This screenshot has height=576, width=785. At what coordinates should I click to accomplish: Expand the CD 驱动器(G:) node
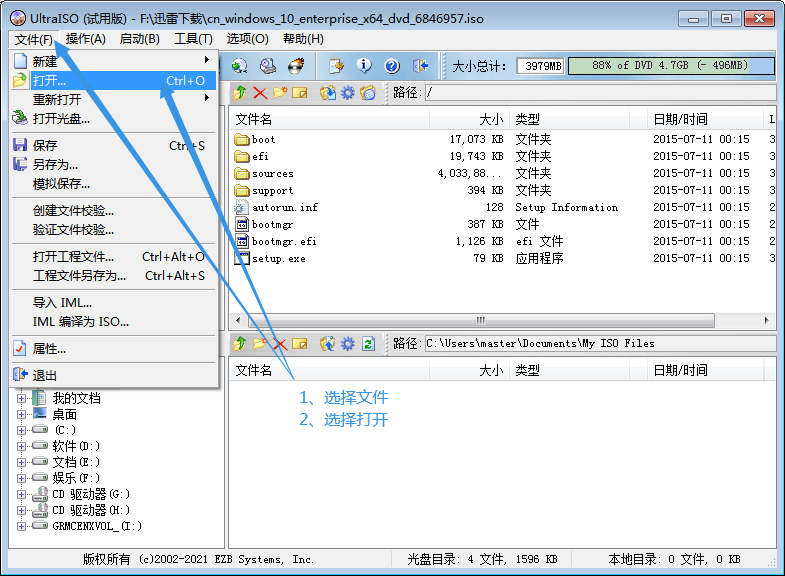[21, 494]
